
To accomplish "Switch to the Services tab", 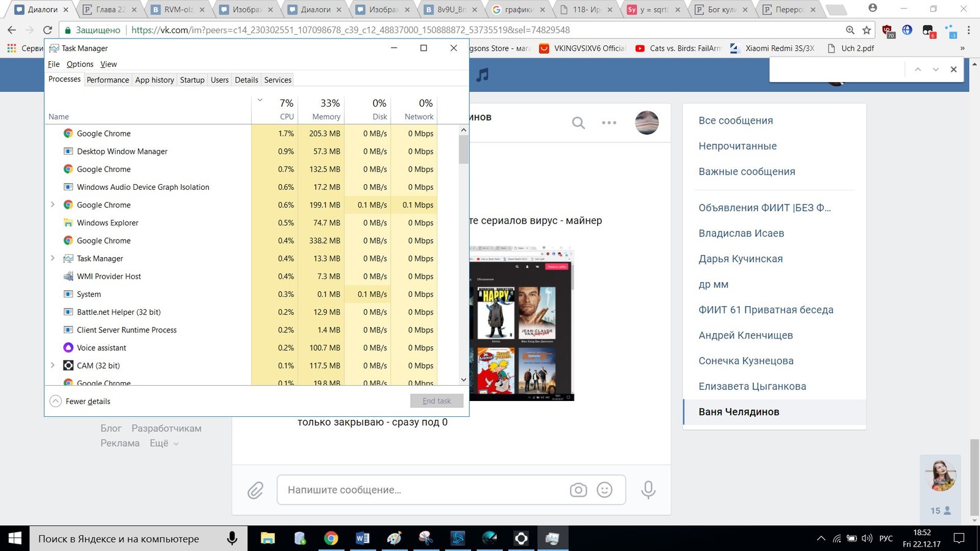I will (x=277, y=80).
